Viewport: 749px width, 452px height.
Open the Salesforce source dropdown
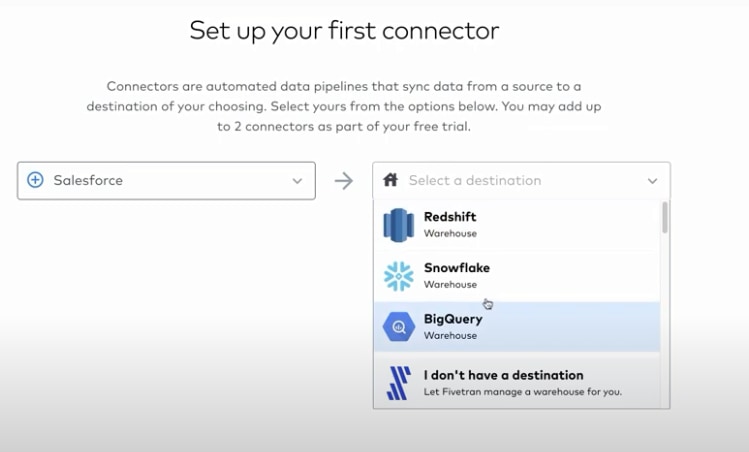click(x=166, y=181)
